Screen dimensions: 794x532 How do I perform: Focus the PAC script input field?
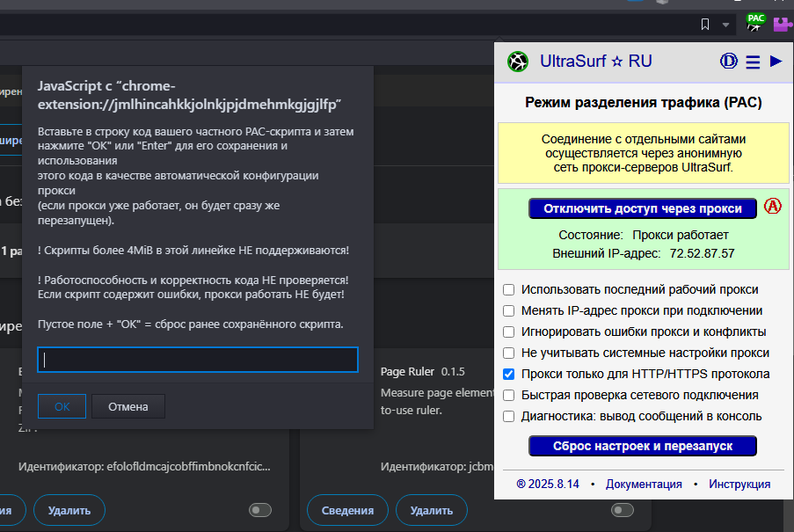(x=198, y=360)
